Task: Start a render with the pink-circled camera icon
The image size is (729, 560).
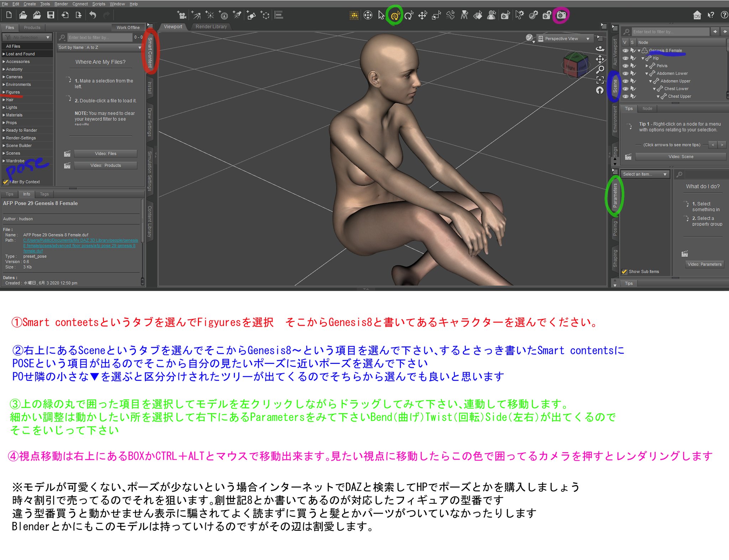Action: coord(562,15)
